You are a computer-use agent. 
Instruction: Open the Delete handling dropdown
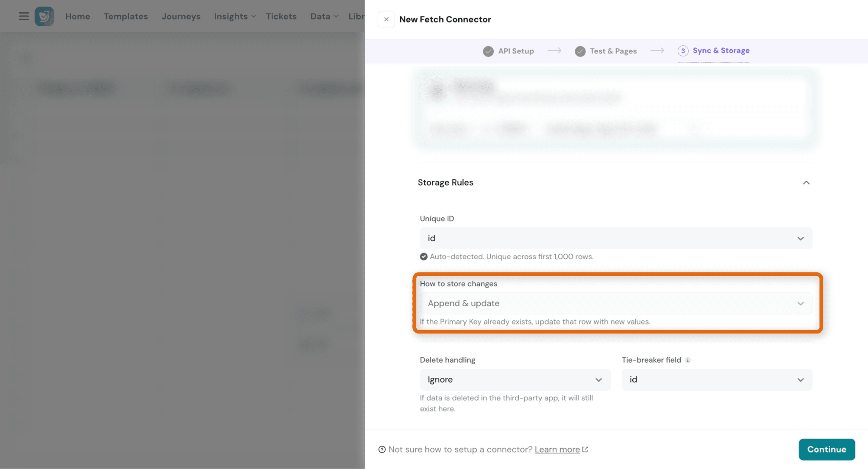(x=515, y=380)
